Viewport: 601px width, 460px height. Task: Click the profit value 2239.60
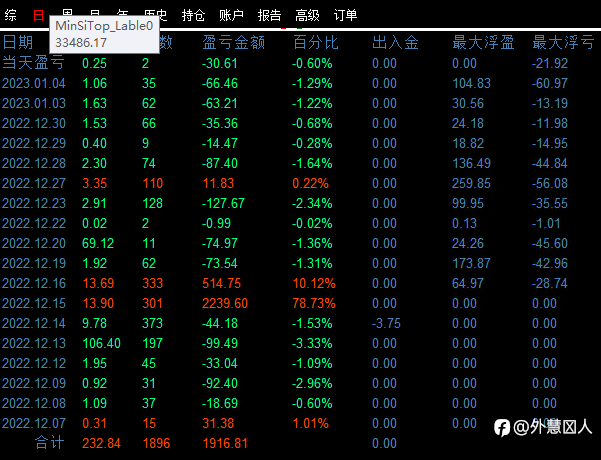click(225, 303)
